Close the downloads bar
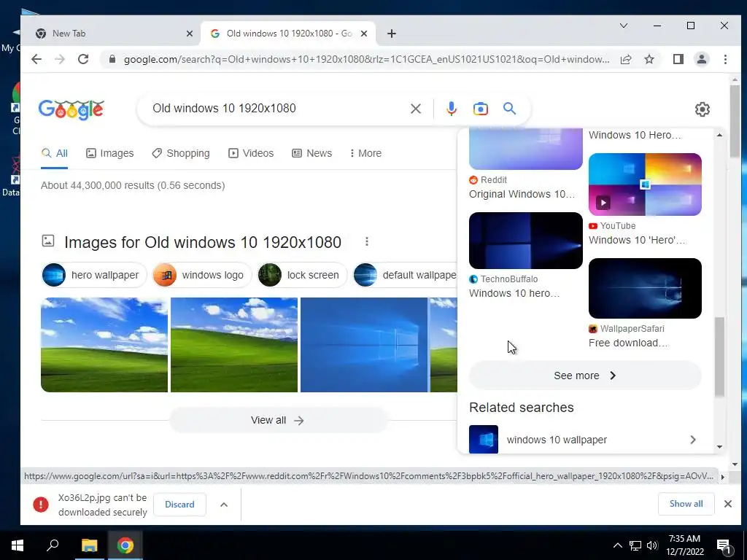 [x=728, y=504]
